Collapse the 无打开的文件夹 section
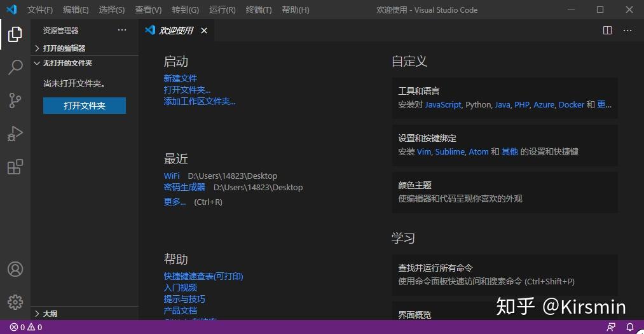The height and width of the screenshot is (334, 644). click(85, 63)
